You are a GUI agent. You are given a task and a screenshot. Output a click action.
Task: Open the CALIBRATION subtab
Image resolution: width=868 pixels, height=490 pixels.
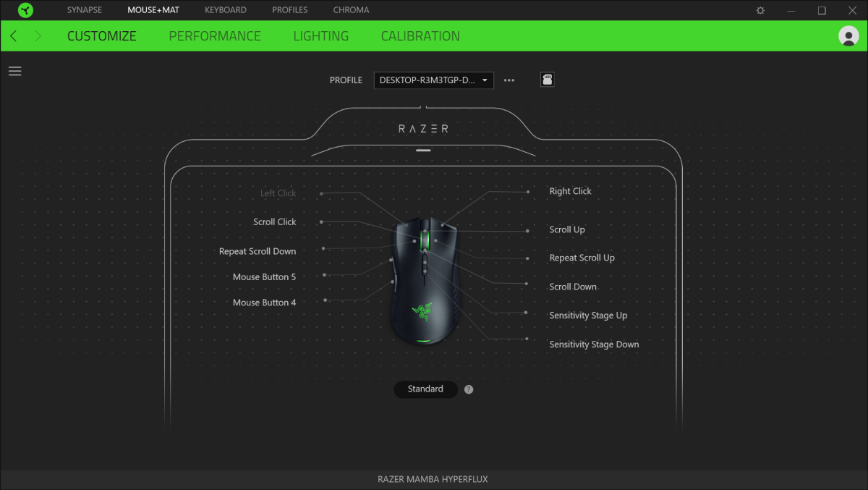point(420,36)
